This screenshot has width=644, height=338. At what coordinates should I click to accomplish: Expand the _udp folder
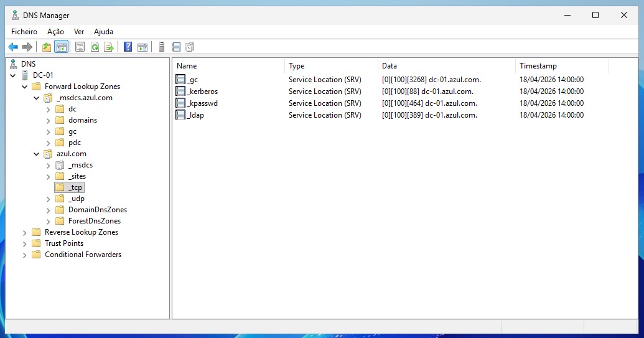[x=48, y=199]
